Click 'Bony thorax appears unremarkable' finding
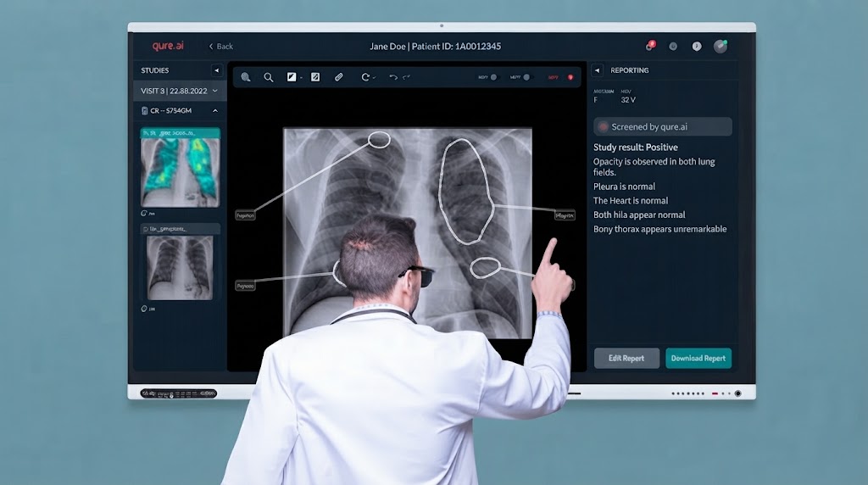Image resolution: width=868 pixels, height=485 pixels. 659,229
